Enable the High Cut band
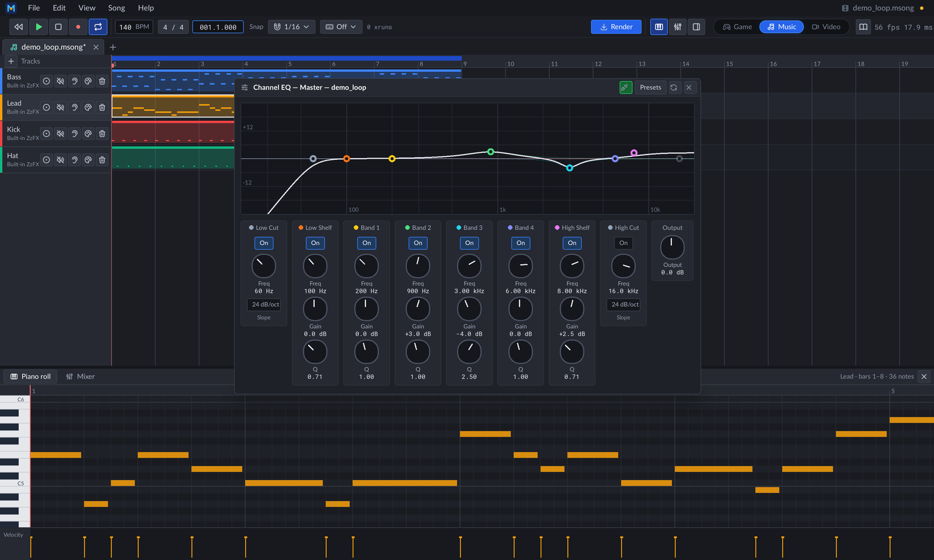 click(x=623, y=243)
